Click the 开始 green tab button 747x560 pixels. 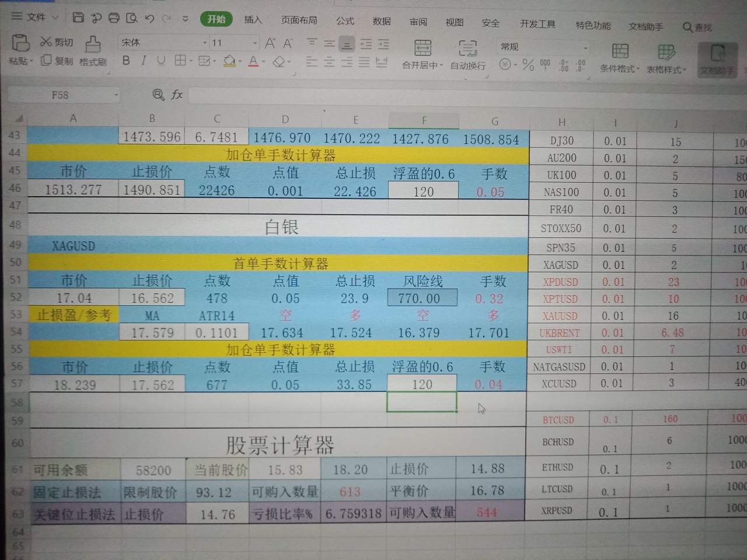(216, 19)
